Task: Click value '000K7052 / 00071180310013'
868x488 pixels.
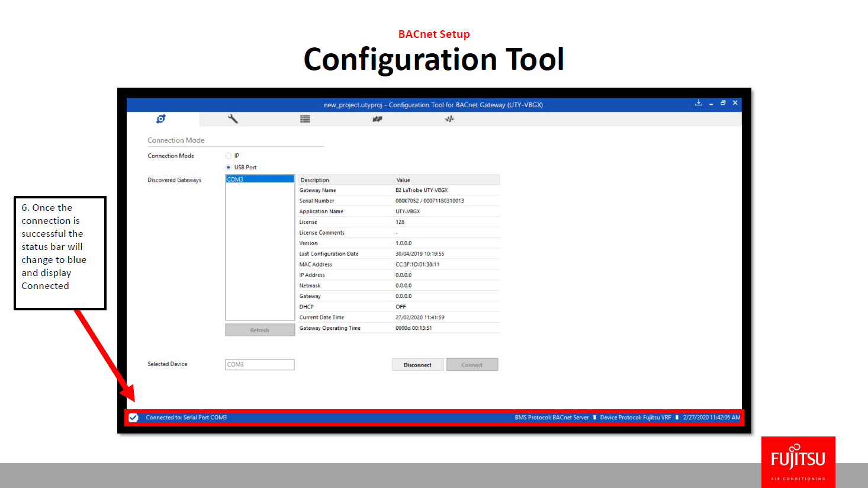Action: coord(430,201)
